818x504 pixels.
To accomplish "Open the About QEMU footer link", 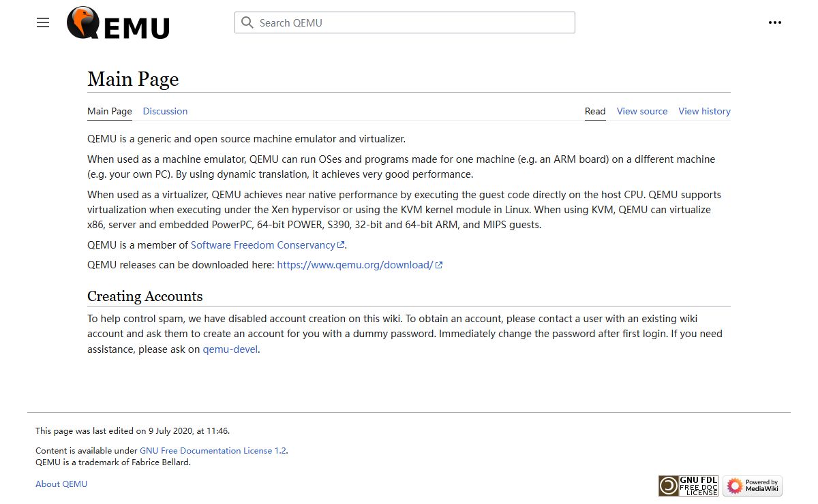I will (61, 484).
